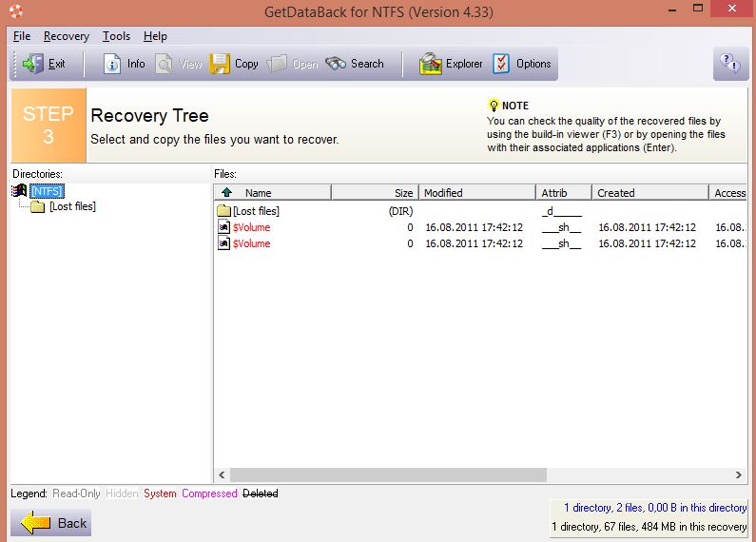Sort files by Size column header

[x=375, y=192]
